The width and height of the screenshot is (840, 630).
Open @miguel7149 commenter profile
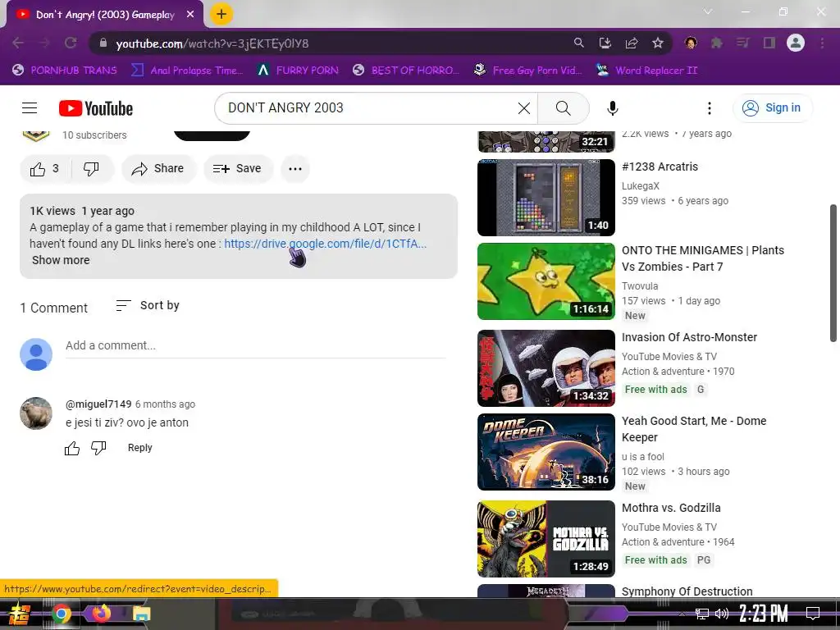click(x=98, y=404)
